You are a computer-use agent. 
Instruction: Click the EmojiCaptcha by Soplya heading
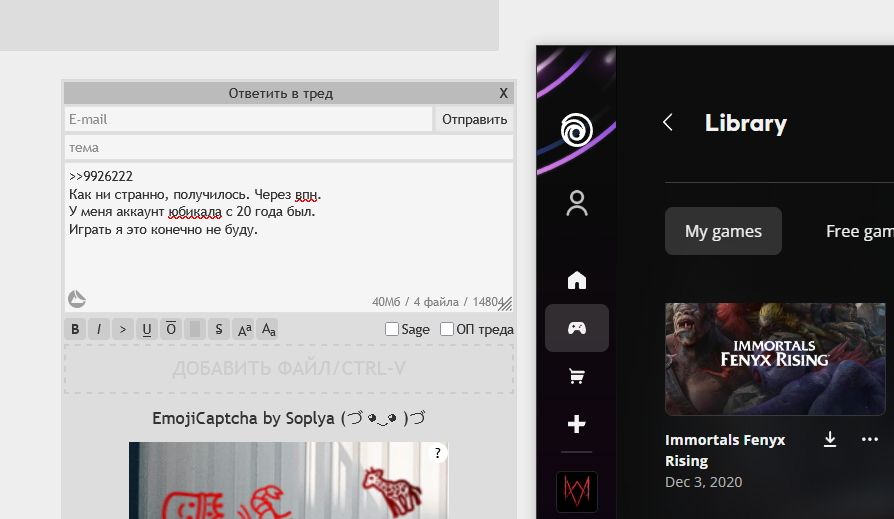[289, 418]
